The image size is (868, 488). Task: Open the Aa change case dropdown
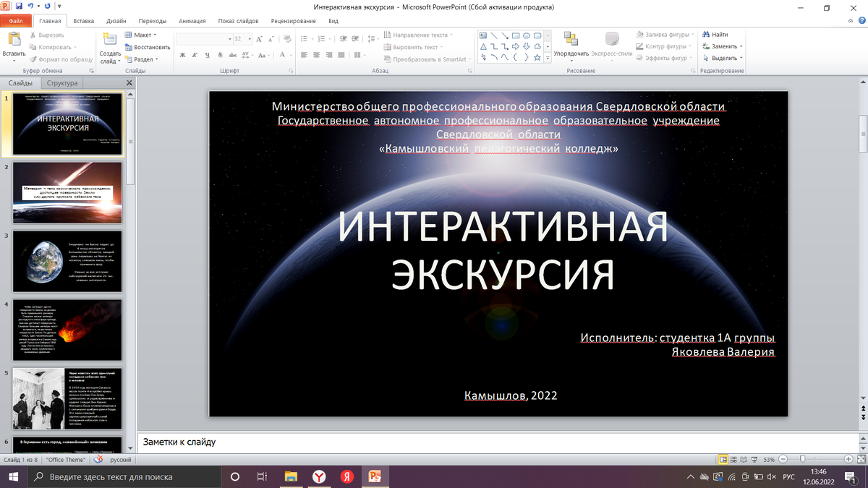[x=264, y=55]
